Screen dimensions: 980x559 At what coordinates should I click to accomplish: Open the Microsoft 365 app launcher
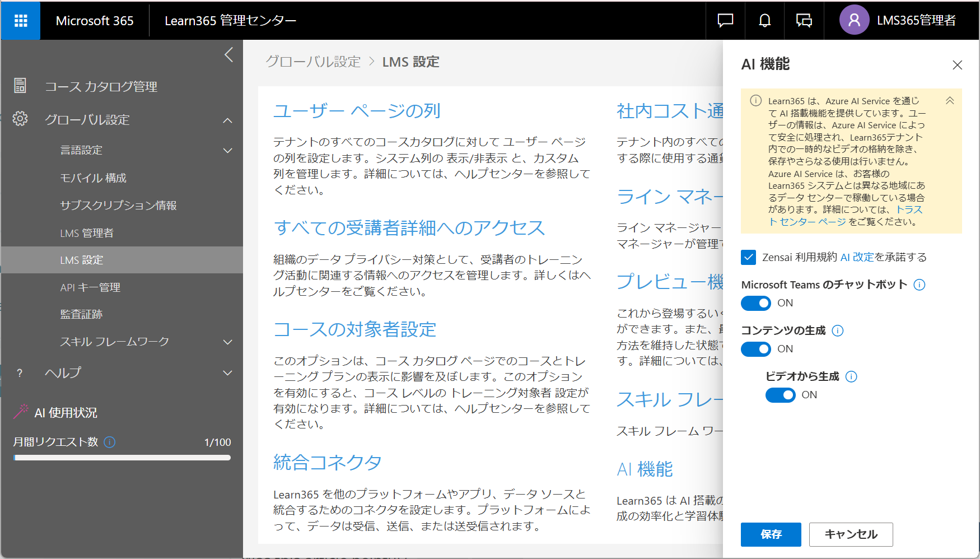click(20, 20)
